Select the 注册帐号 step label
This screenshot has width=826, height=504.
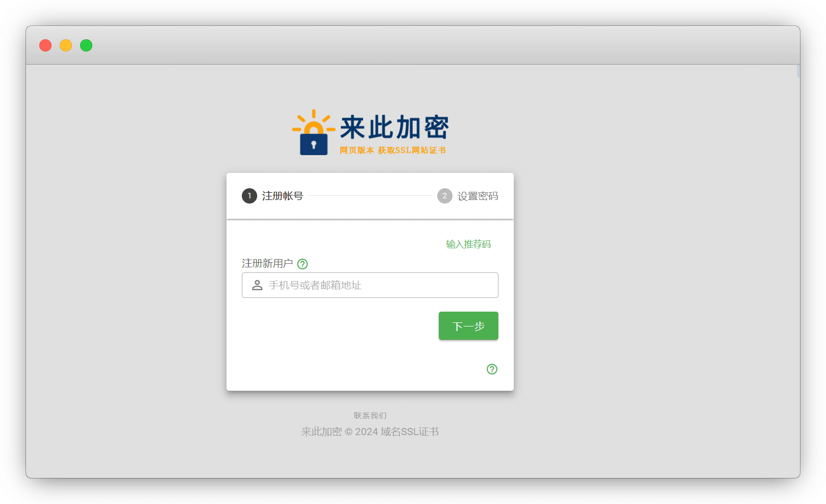283,196
